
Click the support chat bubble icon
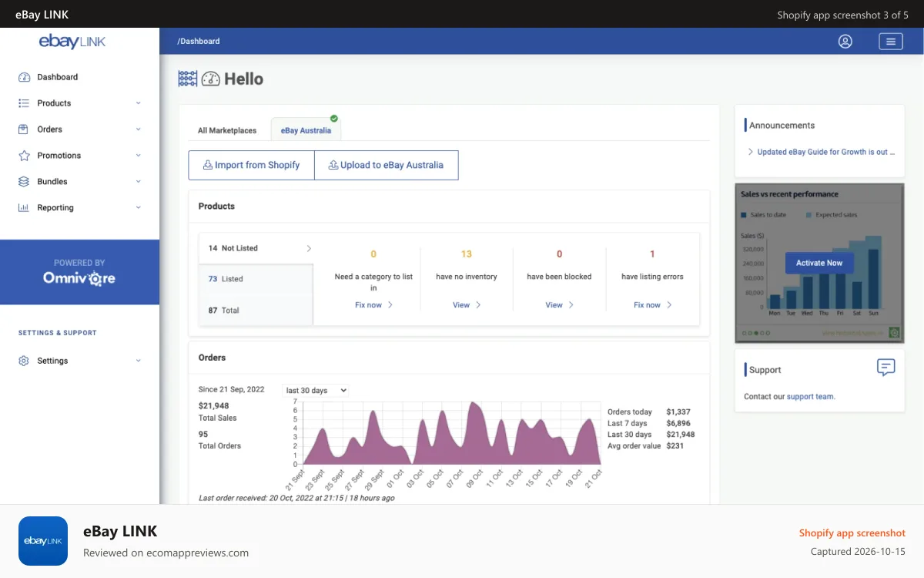point(886,368)
